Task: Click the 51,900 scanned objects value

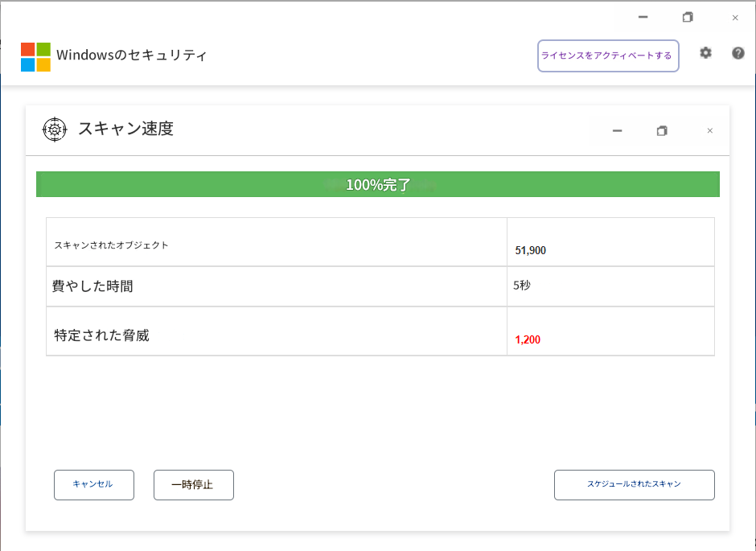Action: 531,251
